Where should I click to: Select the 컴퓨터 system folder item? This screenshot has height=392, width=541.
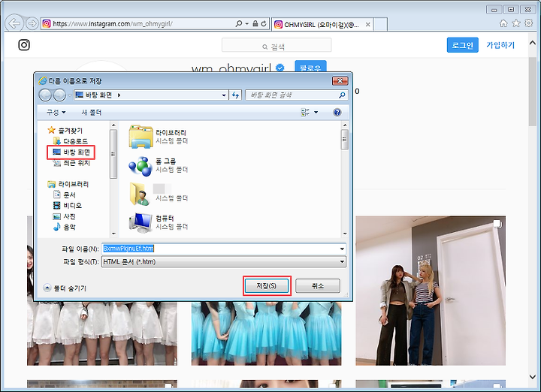pyautogui.click(x=159, y=222)
